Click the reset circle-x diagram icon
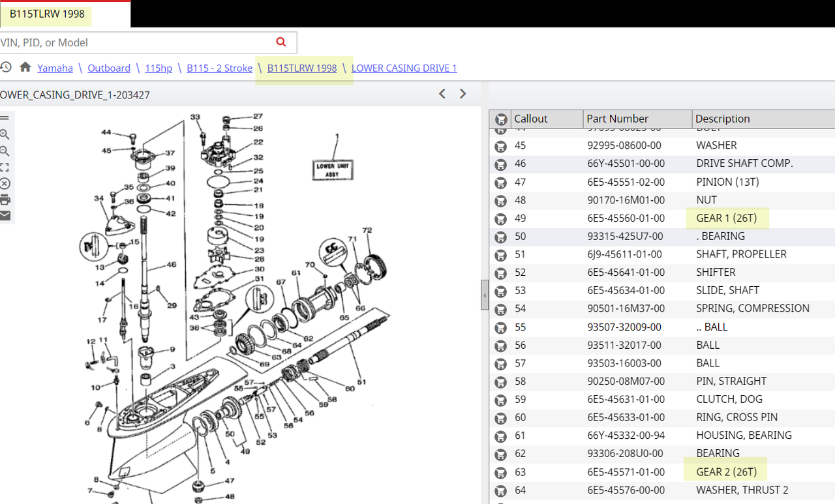Viewport: 835px width, 504px height. click(5, 183)
